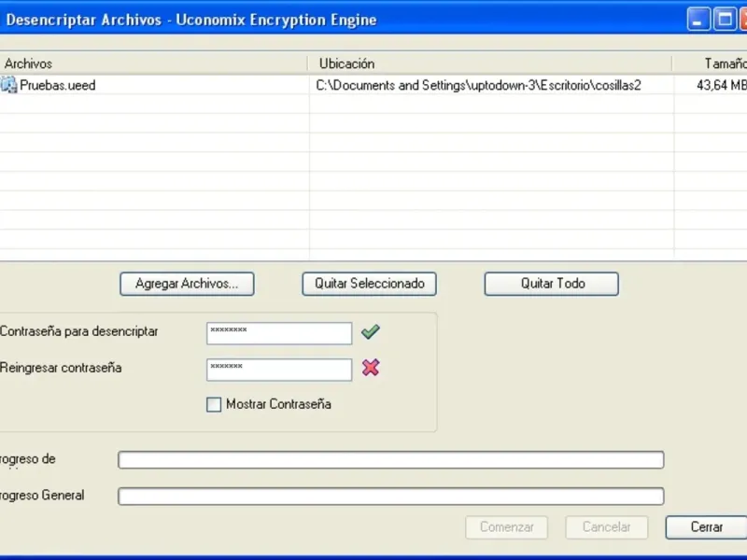Click the Quitar Todo button
This screenshot has height=560, width=747.
pos(552,284)
